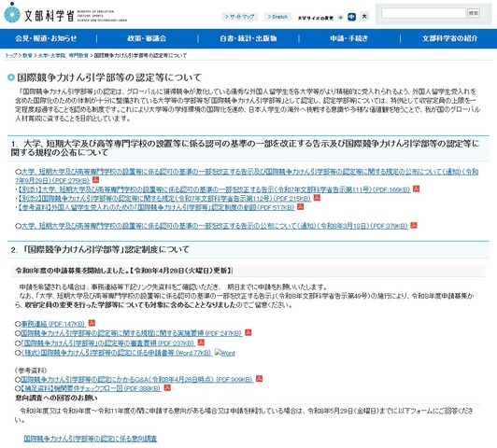The height and width of the screenshot is (448, 497).
Task: Open PDF icon next to 参考資料 認定制度の創設
Action: coord(300,207)
